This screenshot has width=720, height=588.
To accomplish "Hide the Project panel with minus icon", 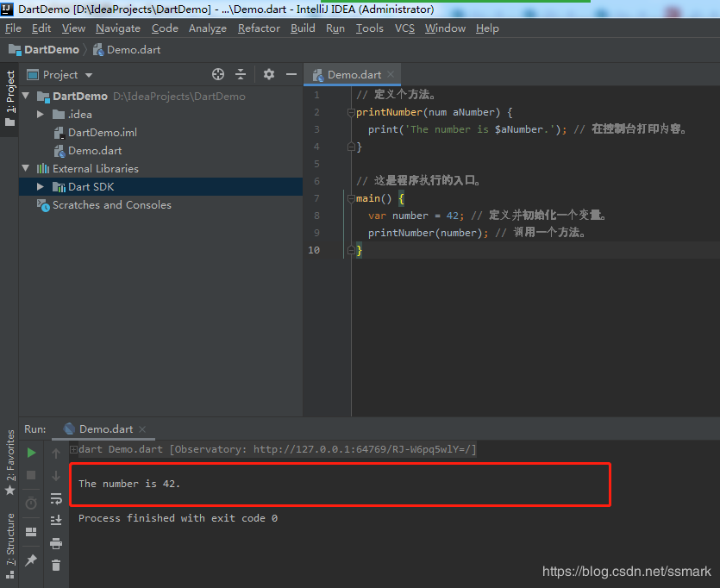I will click(x=291, y=74).
